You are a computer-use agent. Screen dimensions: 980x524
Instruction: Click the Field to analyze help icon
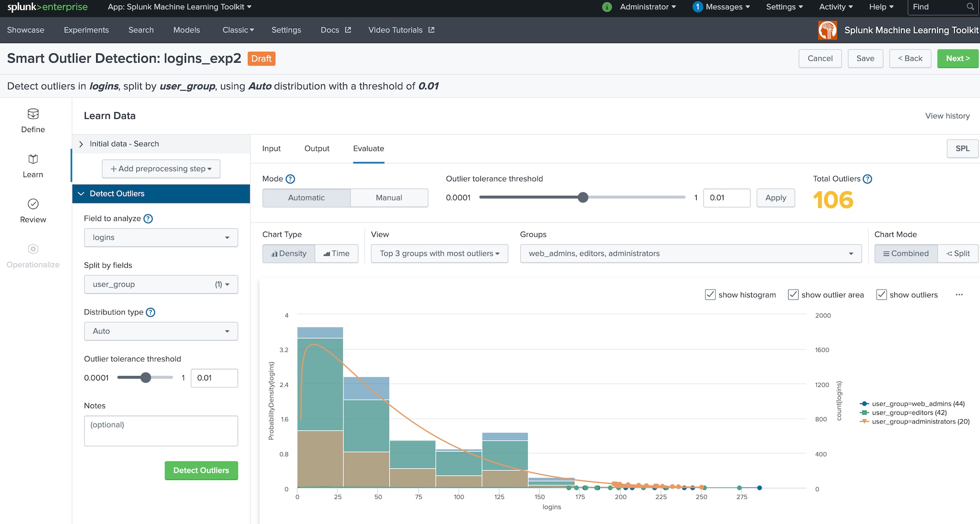148,219
